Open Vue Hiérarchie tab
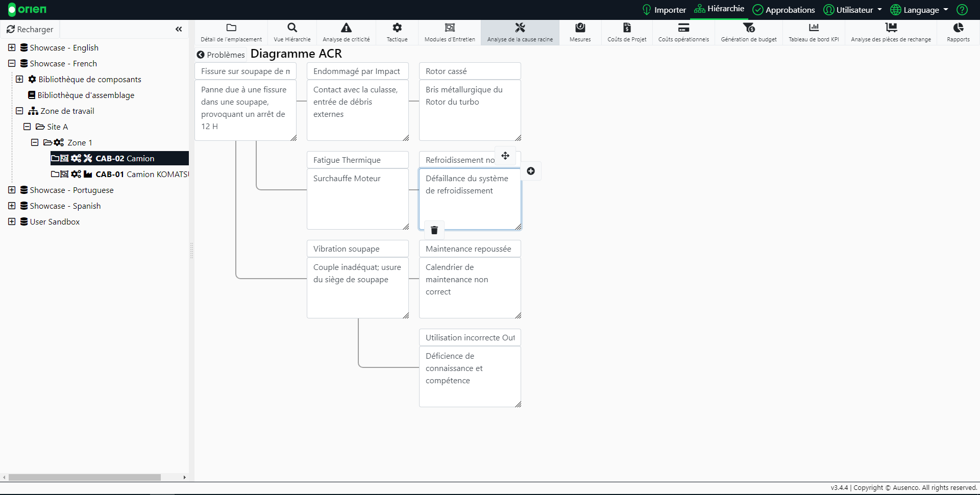Viewport: 980px width, 495px height. click(x=292, y=33)
